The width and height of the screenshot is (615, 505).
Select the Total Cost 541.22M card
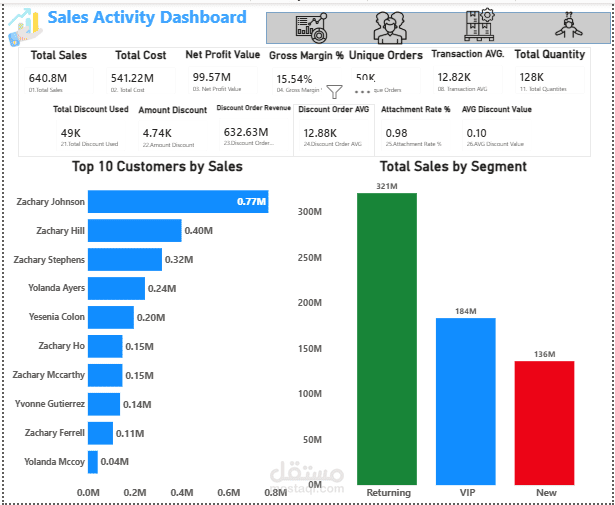141,81
